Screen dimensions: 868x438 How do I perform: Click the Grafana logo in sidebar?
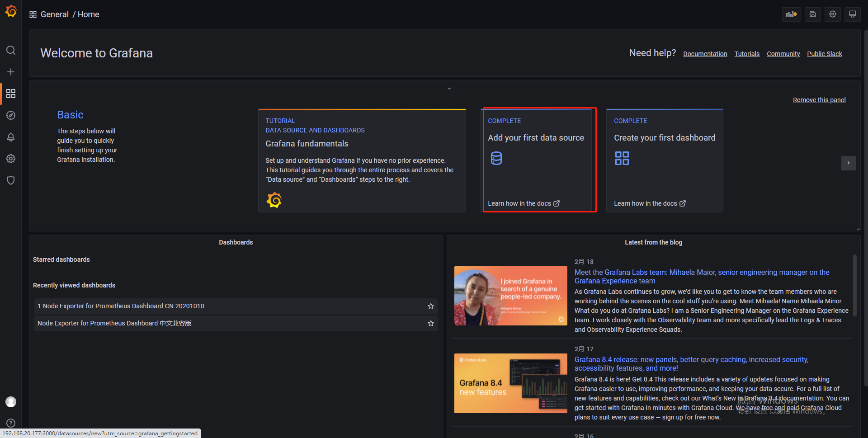[11, 11]
